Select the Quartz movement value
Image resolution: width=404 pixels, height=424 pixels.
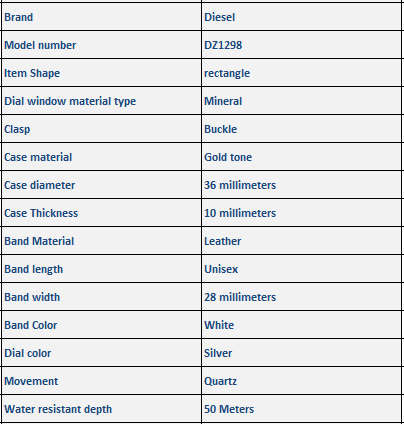[x=301, y=381]
